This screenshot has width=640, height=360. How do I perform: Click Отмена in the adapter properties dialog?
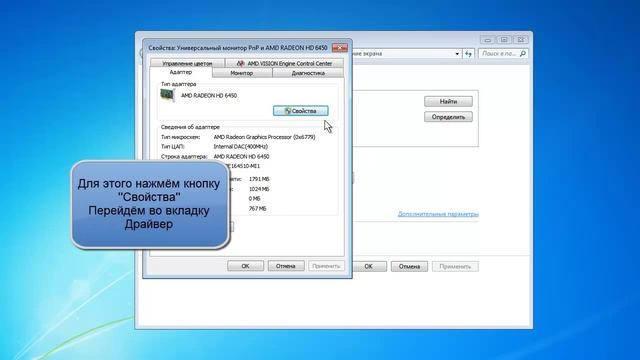tap(286, 266)
